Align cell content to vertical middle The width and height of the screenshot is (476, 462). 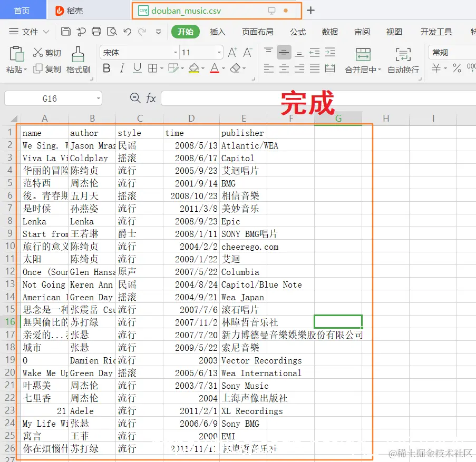click(x=284, y=53)
